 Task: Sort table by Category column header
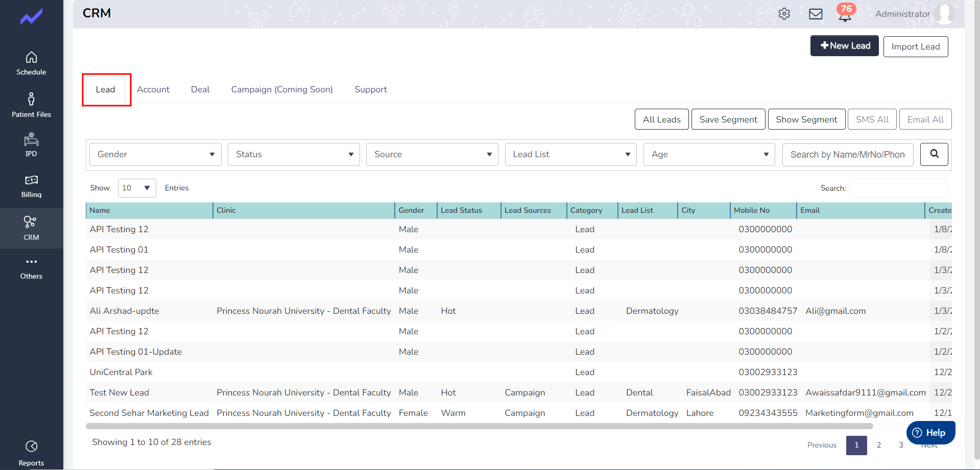[592, 210]
